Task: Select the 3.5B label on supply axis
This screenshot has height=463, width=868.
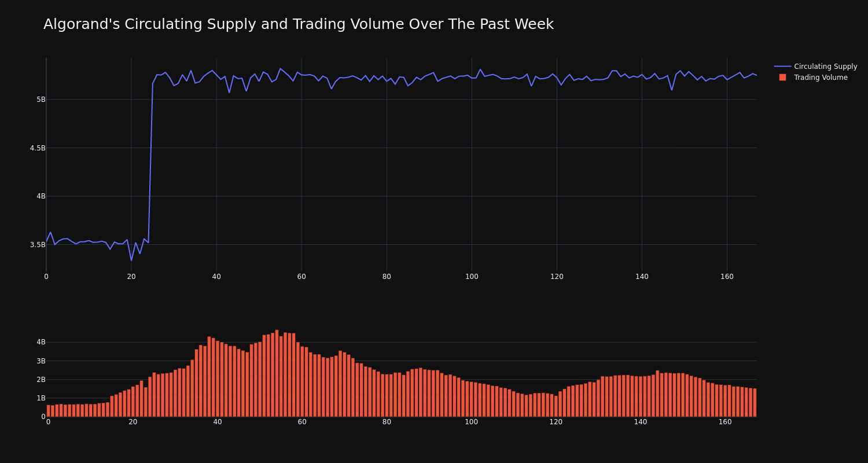Action: (x=38, y=245)
